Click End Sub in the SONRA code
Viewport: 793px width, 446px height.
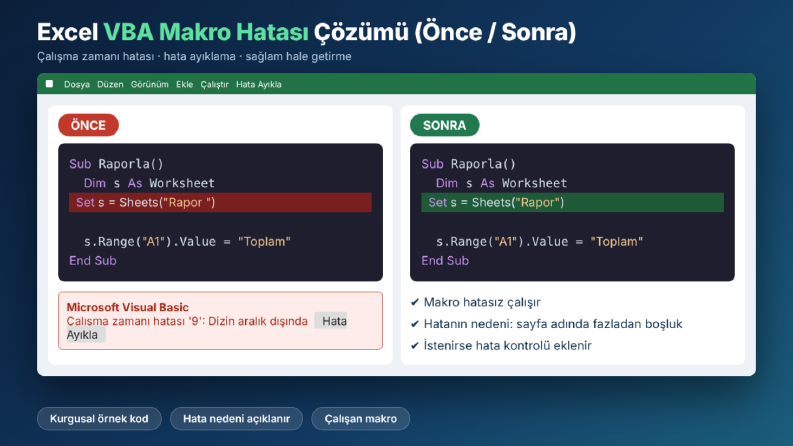pos(445,260)
